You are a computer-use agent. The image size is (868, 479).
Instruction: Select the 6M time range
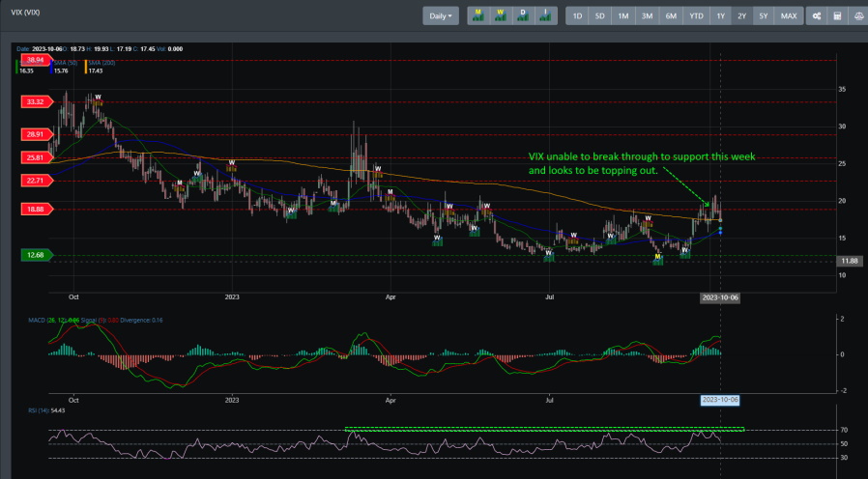[671, 16]
